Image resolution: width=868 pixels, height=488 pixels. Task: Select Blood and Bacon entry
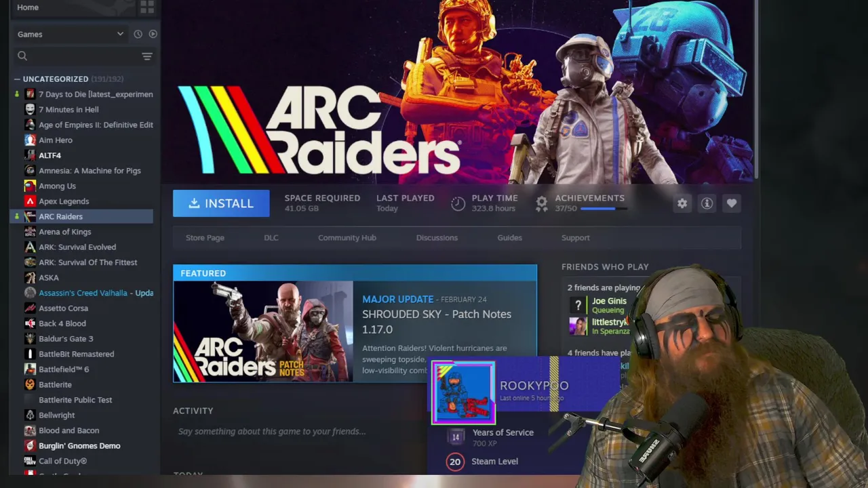68,430
